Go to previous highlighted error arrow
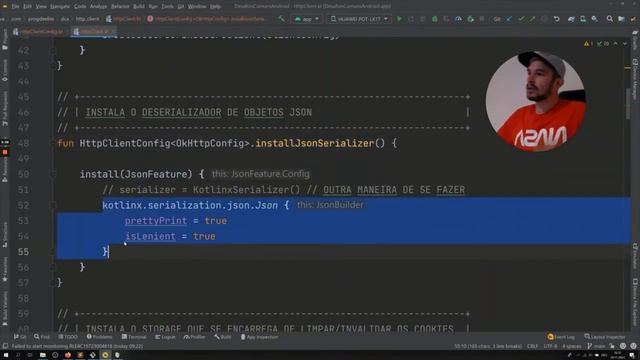Image resolution: width=640 pixels, height=360 pixels. [616, 44]
